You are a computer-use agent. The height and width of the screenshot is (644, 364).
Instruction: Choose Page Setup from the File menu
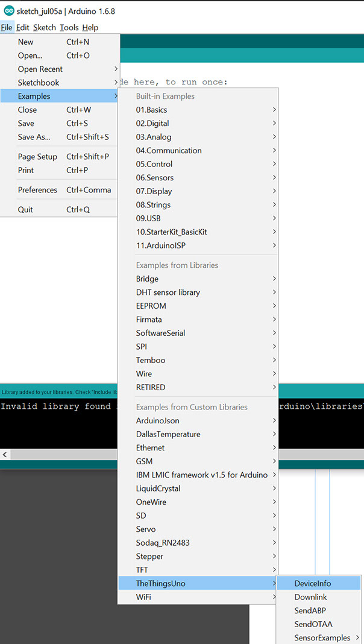[x=60, y=157]
